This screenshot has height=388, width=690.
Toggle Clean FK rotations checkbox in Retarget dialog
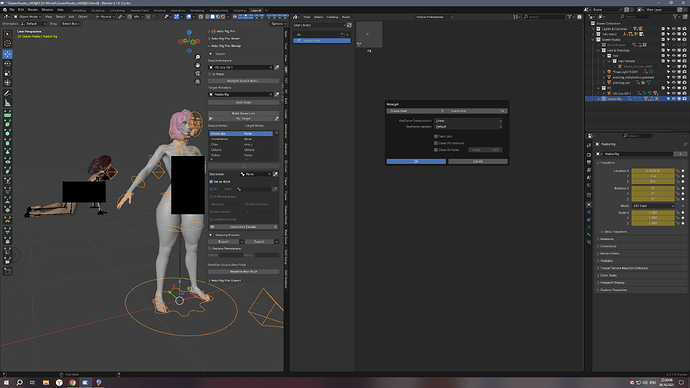[x=436, y=143]
